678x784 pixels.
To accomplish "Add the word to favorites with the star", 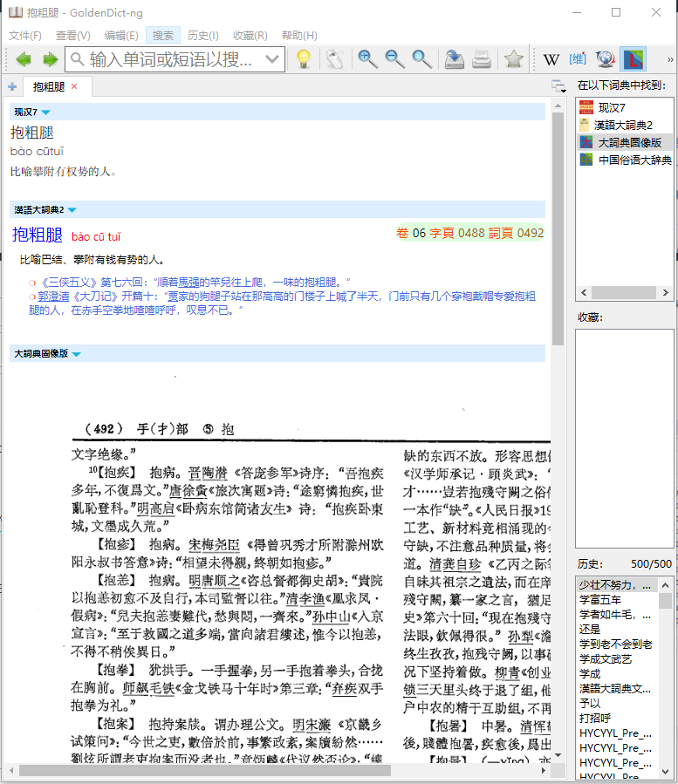I will [513, 59].
